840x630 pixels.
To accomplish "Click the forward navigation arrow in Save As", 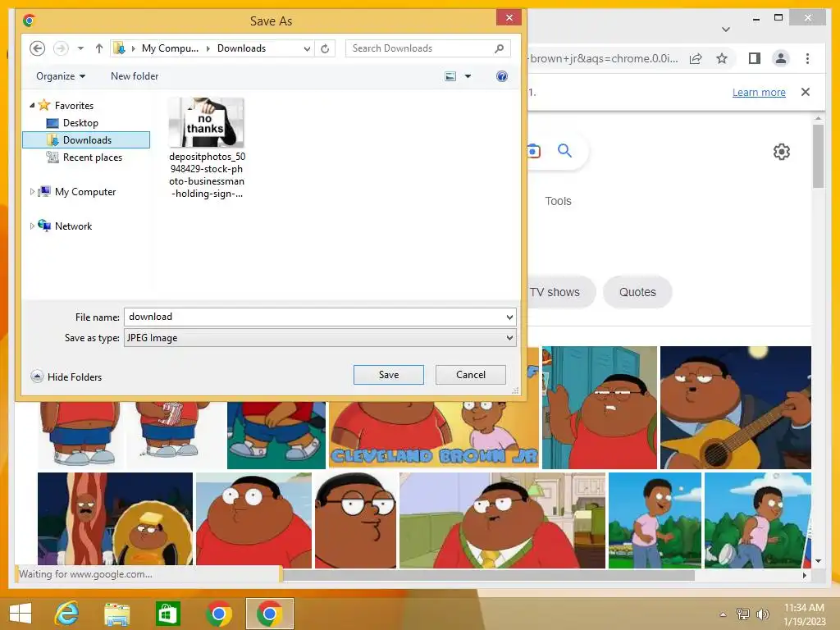I will tap(61, 48).
